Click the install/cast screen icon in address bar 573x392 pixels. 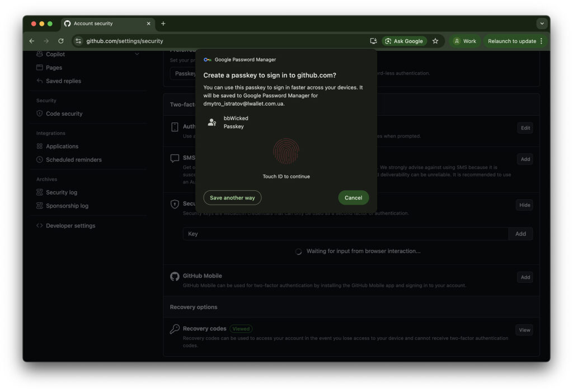pyautogui.click(x=373, y=41)
